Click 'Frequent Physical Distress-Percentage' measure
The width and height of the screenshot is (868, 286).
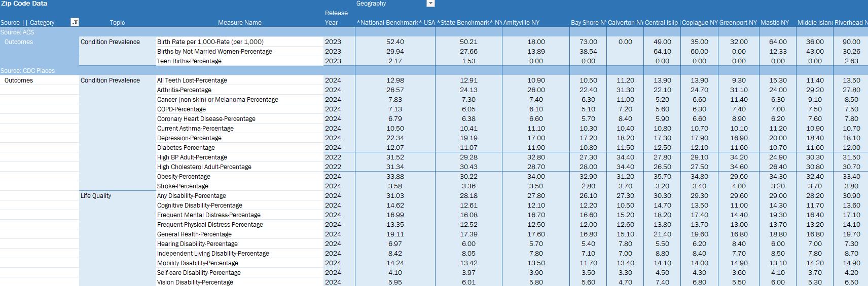click(210, 225)
